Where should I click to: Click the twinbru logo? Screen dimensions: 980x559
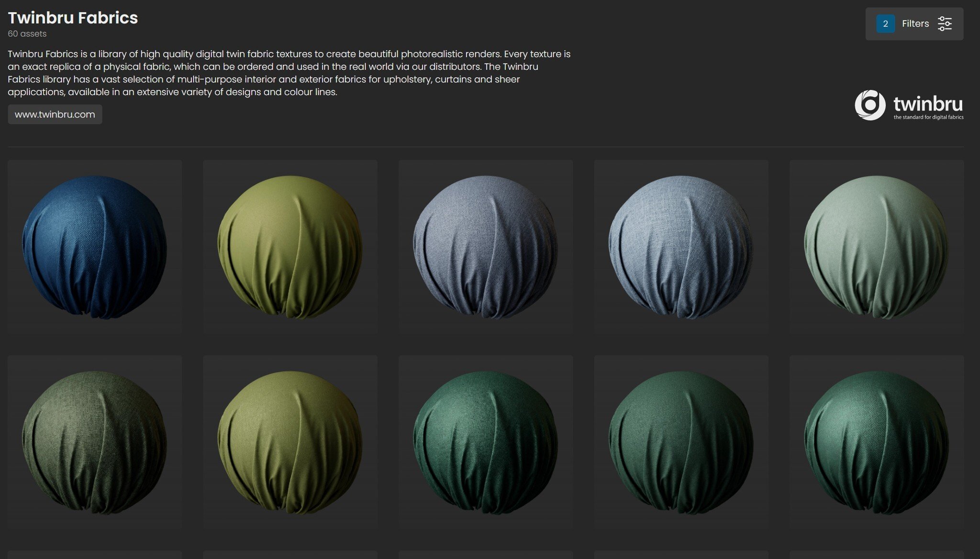pos(909,105)
